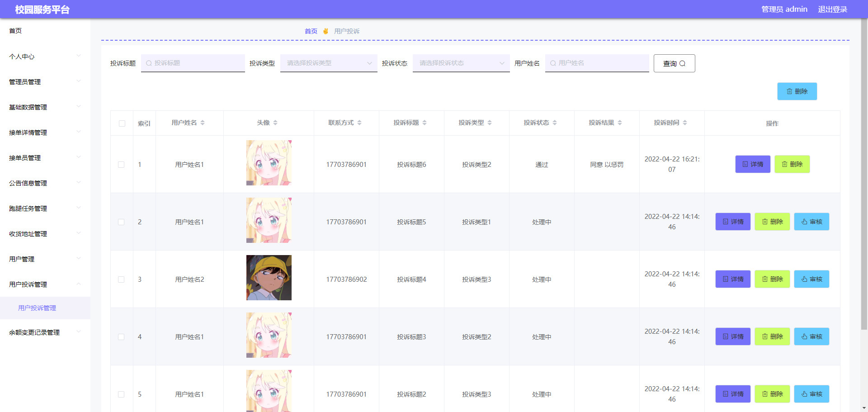The width and height of the screenshot is (868, 412).
Task: Open 详情 for 投诉标题6 row
Action: click(753, 164)
